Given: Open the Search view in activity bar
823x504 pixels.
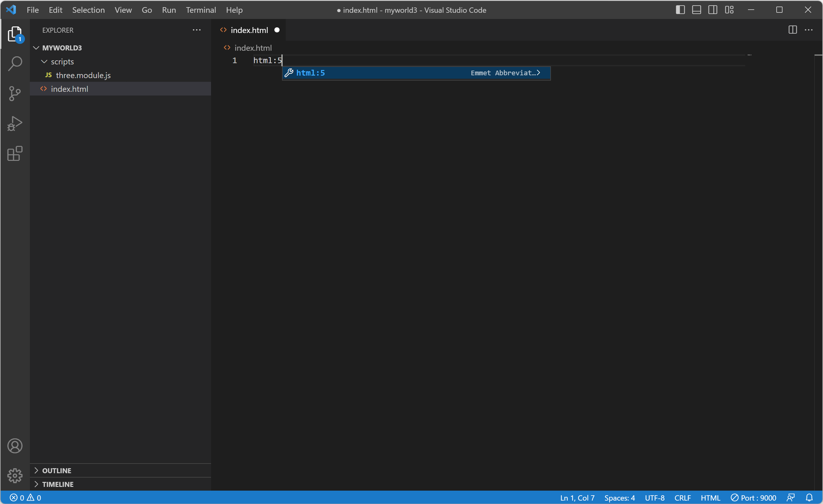Looking at the screenshot, I should click(15, 63).
